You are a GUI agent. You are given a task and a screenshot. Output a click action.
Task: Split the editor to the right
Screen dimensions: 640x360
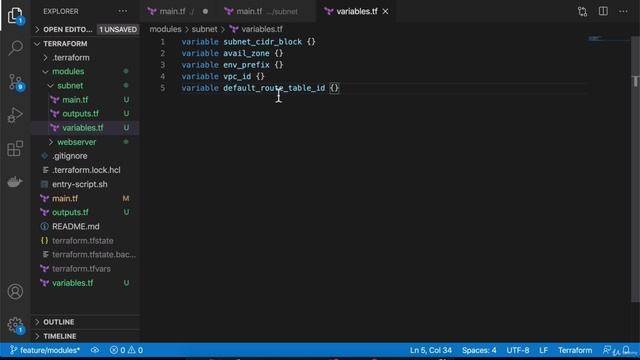pos(603,11)
